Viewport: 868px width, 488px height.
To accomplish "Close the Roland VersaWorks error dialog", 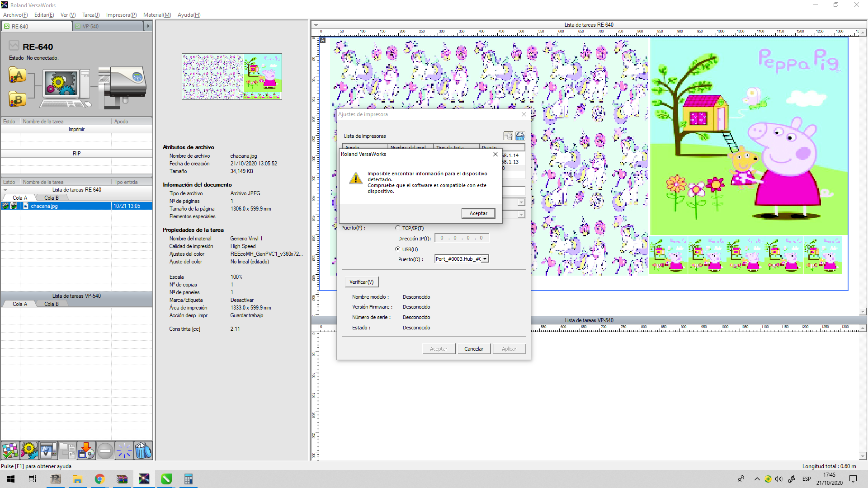I will coord(495,154).
